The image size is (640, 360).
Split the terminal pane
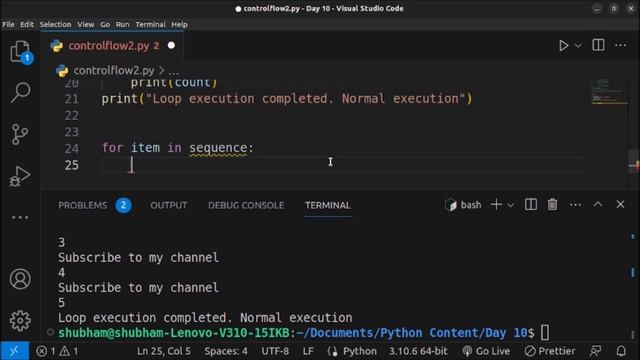point(531,204)
